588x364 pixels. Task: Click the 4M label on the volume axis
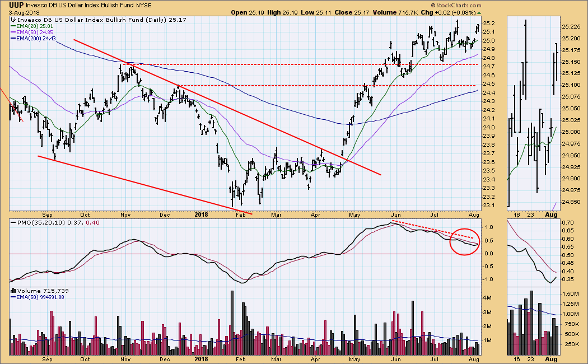tap(488, 298)
